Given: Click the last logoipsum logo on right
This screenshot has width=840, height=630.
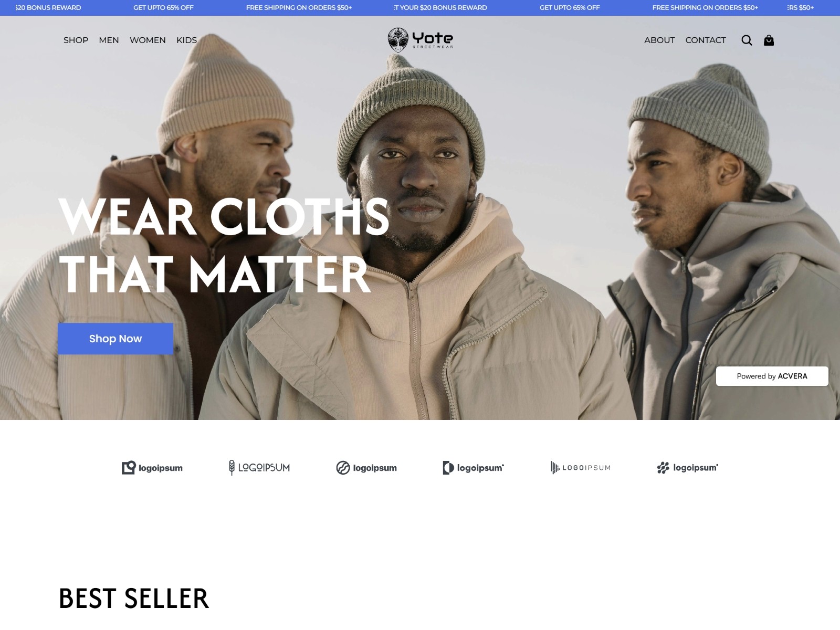Looking at the screenshot, I should [688, 468].
